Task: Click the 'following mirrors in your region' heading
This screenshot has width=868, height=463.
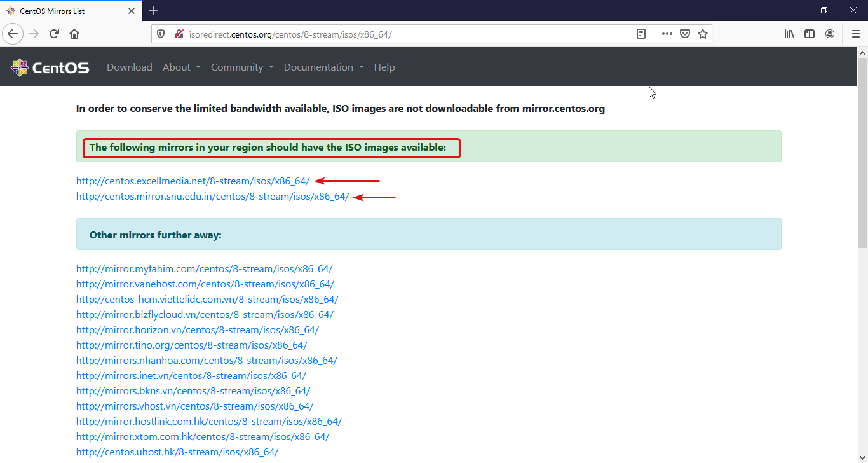Action: (268, 147)
